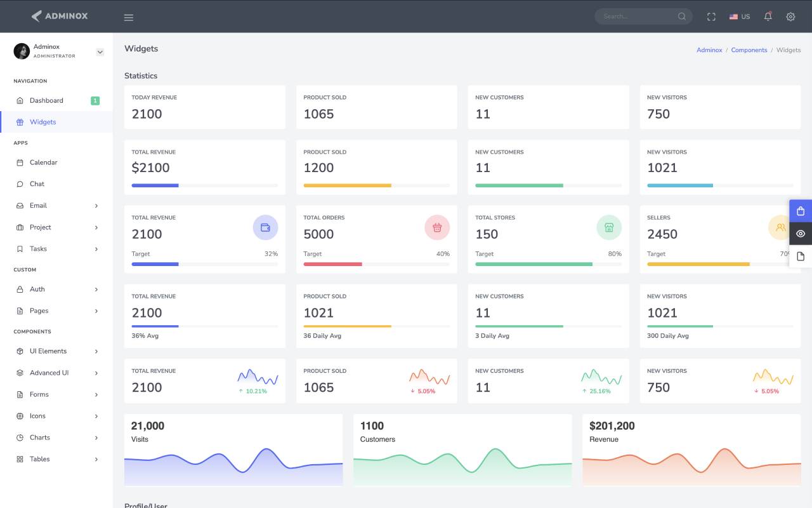Click the Dashboard home icon
The image size is (812, 508).
pos(20,100)
